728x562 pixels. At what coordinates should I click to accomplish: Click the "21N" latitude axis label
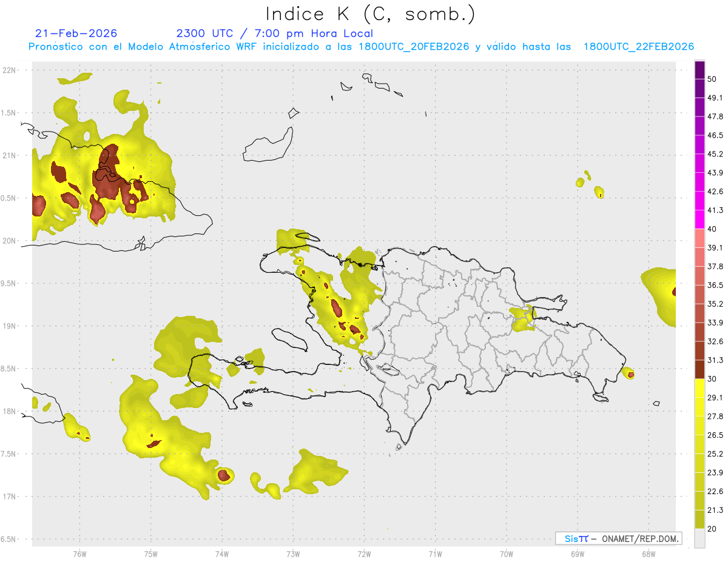(10, 156)
